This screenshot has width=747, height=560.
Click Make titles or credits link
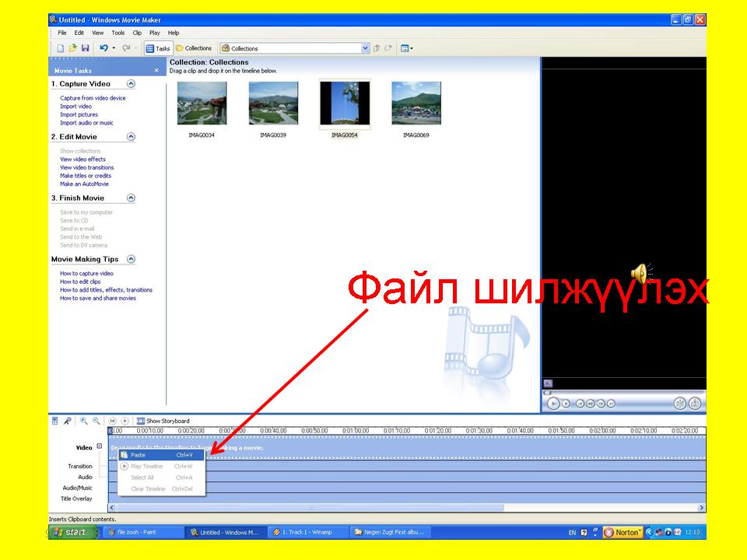86,176
